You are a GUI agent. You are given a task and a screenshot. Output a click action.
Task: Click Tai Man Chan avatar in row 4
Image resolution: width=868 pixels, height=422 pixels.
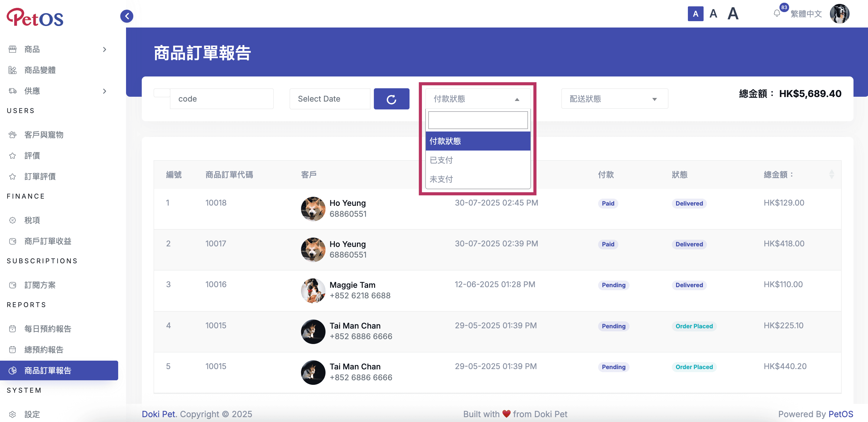coord(313,331)
